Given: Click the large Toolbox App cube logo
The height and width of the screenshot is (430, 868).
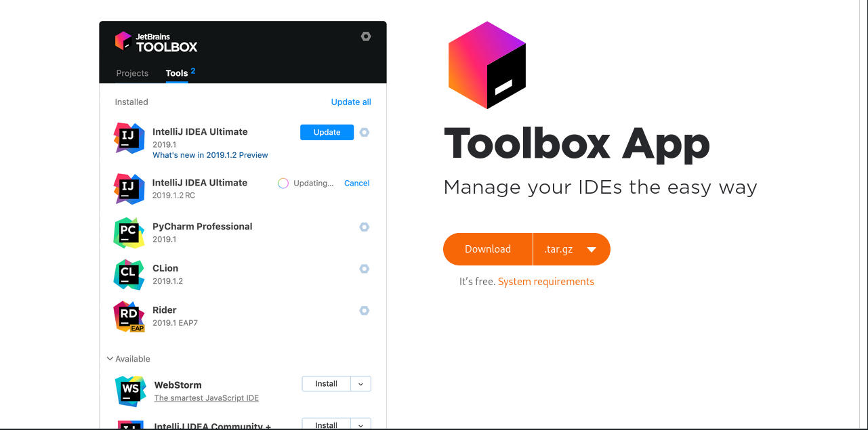Looking at the screenshot, I should [487, 65].
